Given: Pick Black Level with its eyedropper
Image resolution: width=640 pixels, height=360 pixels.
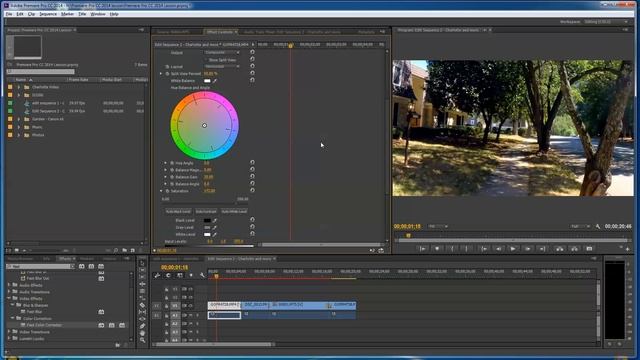Looking at the screenshot, I should click(215, 220).
